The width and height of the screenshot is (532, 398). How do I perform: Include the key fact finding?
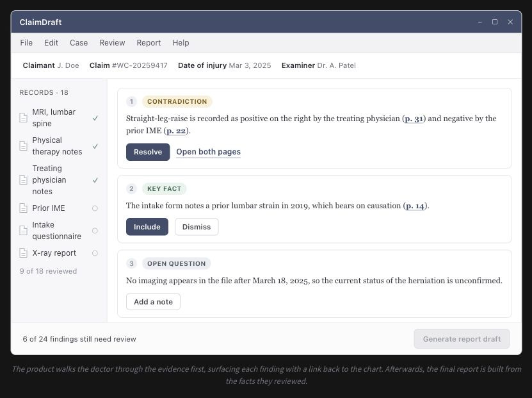(x=147, y=227)
